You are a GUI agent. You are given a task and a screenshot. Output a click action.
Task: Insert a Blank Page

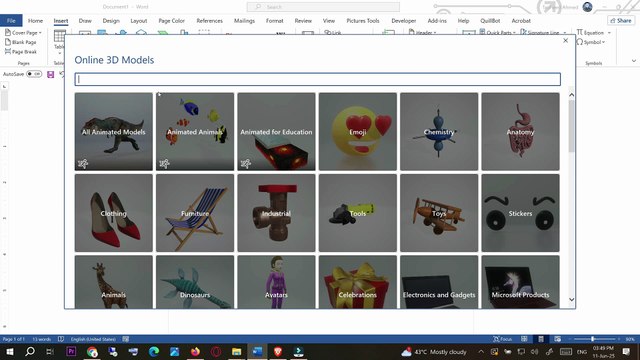(21, 42)
